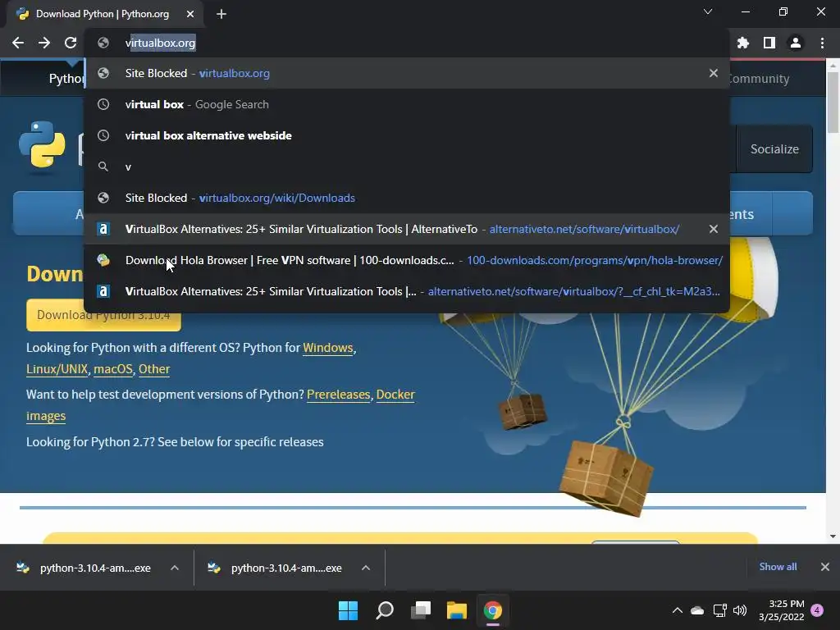Close the downloads bar
Viewport: 840px width, 630px height.
tap(825, 567)
